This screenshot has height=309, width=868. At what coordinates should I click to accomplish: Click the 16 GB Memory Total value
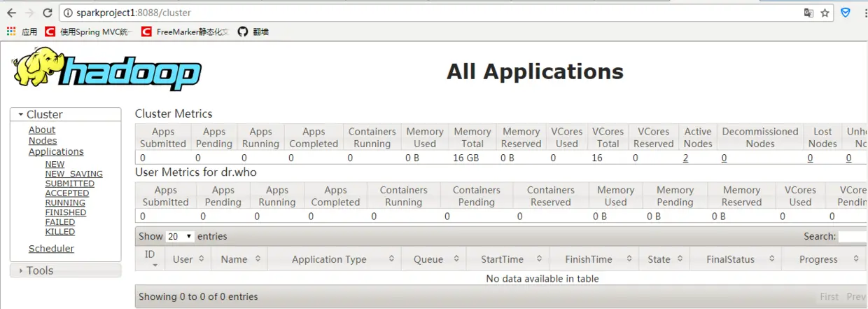[x=466, y=158]
